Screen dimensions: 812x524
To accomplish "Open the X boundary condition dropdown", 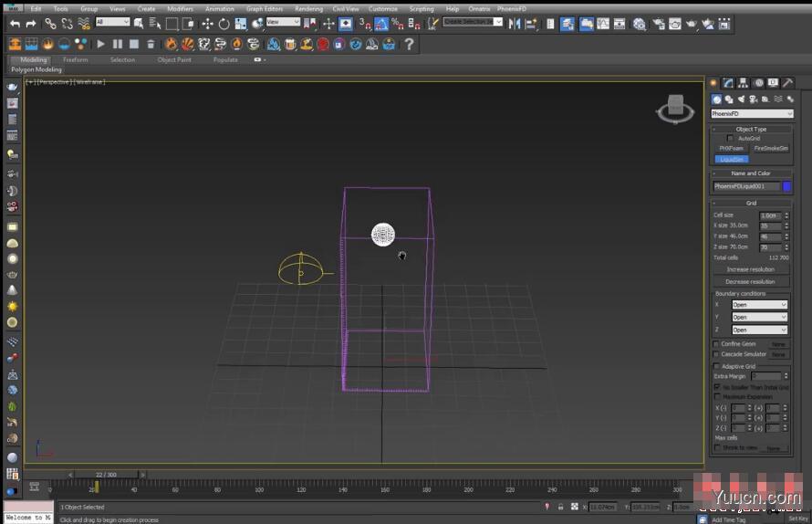I will click(x=758, y=305).
